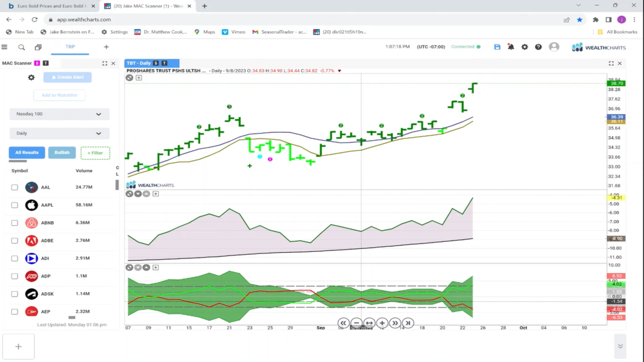Image resolution: width=644 pixels, height=362 pixels.
Task: Open the layouts windows icon
Action: tap(38, 47)
